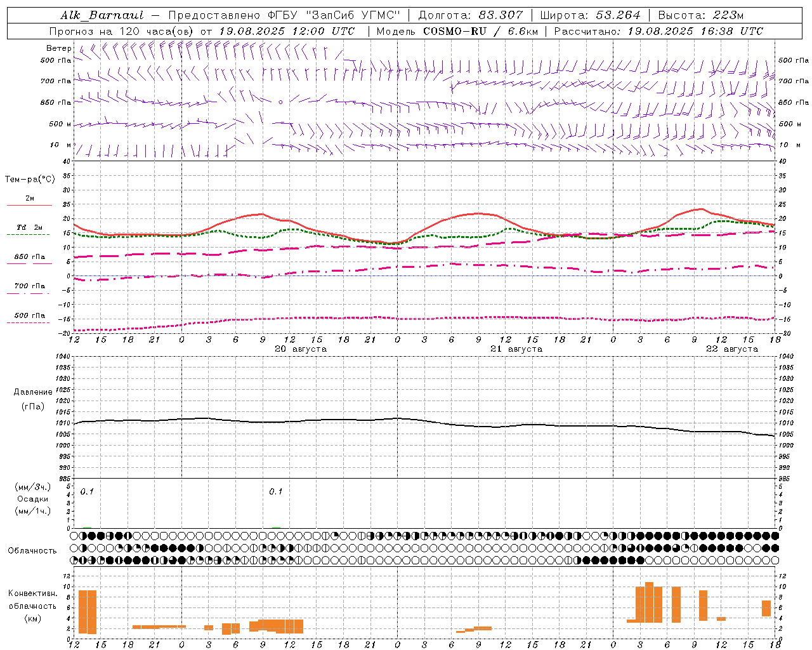Click the "Широта: 53.264" value
Image resolution: width=812 pixels, height=650 pixels.
point(591,15)
